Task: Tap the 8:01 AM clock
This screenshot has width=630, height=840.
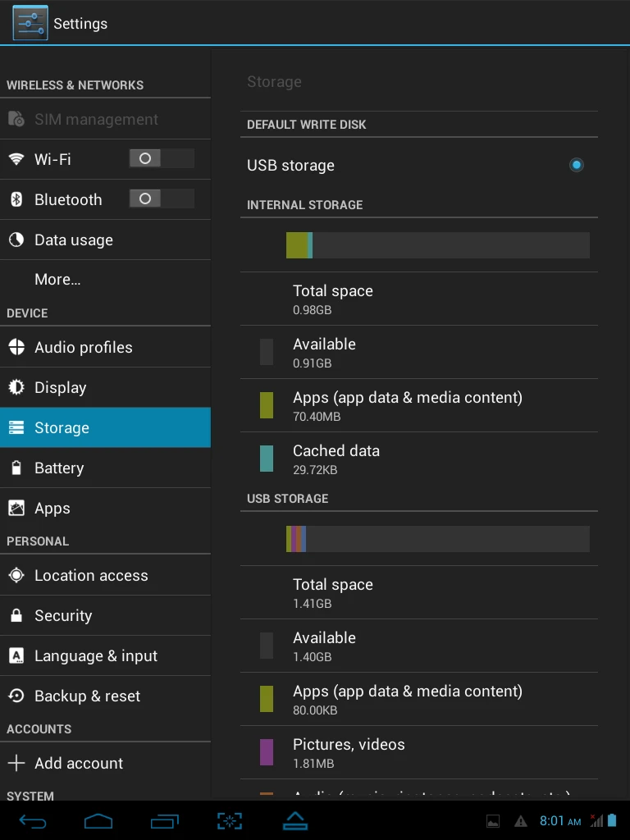Action: tap(559, 820)
